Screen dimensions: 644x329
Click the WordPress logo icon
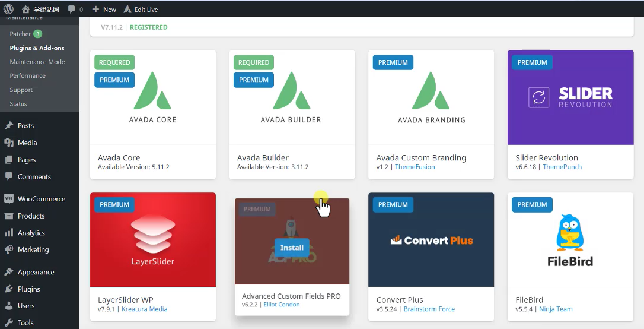(x=8, y=9)
